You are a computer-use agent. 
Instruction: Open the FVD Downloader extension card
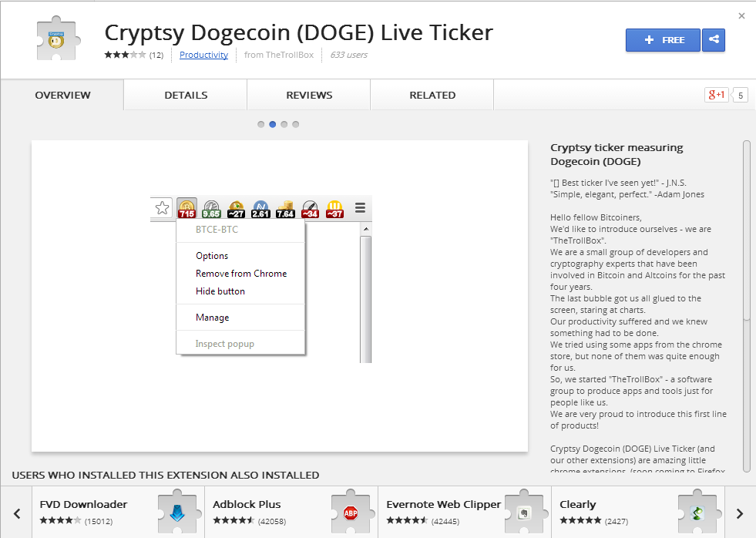click(118, 513)
